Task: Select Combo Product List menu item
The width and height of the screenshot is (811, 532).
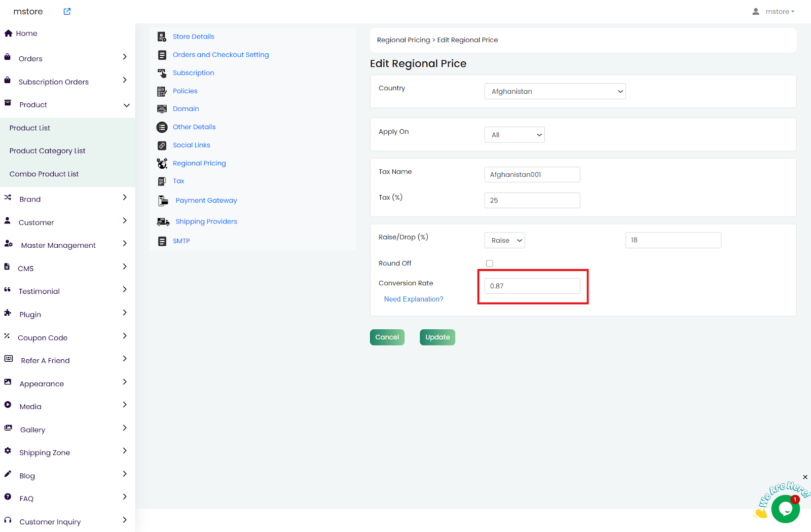Action: (44, 174)
